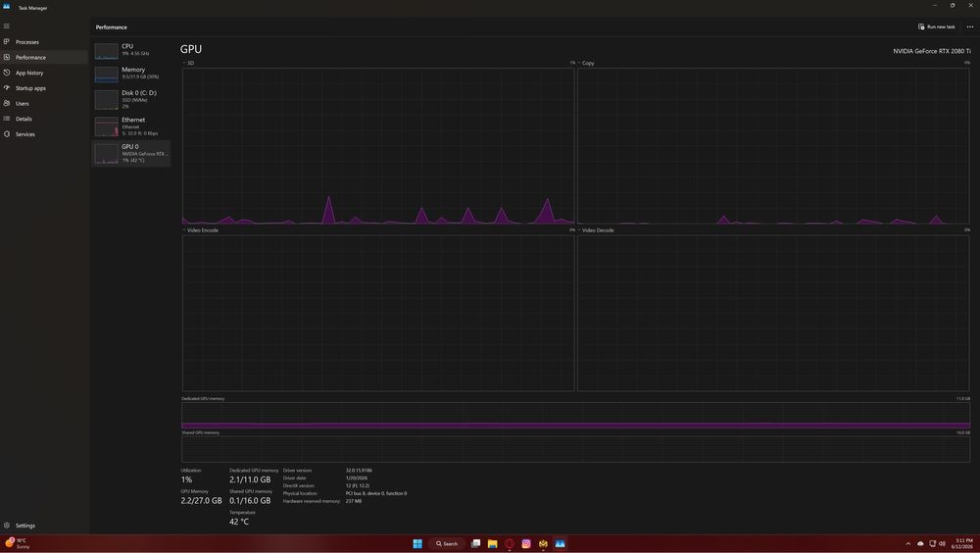
Task: Click the Run new task button label
Action: [941, 26]
